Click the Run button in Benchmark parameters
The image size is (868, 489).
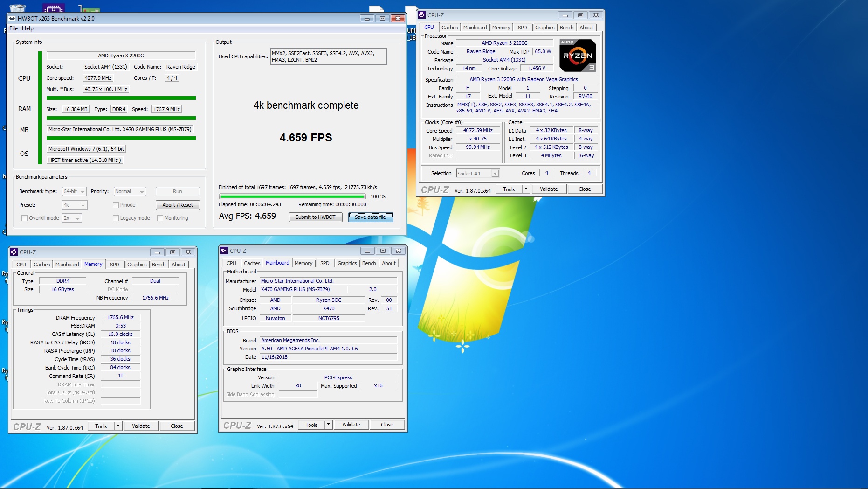(x=178, y=192)
